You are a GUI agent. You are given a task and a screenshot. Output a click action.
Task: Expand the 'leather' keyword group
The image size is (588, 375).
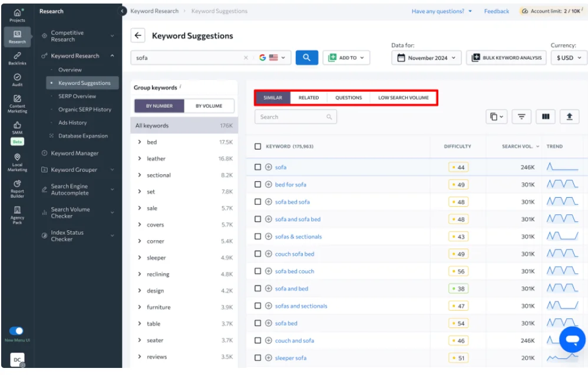(x=140, y=158)
